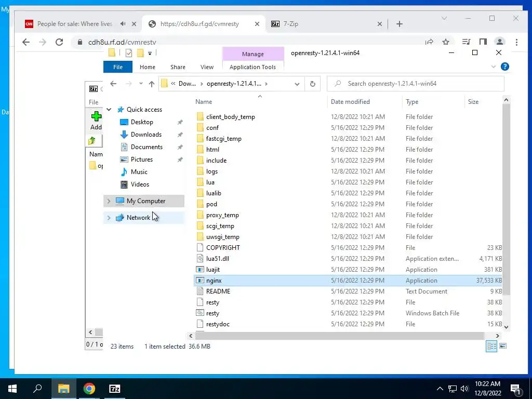The height and width of the screenshot is (399, 532).
Task: Open Chrome profile avatar menu
Action: pos(499,42)
